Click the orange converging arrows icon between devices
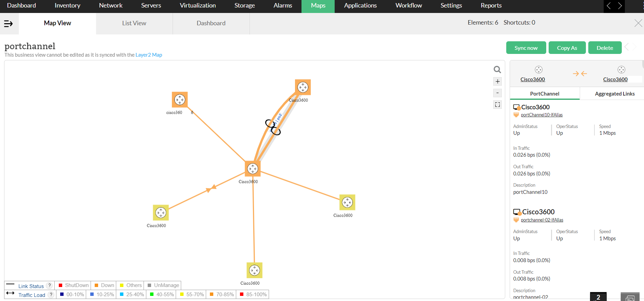This screenshot has width=644, height=301. [x=580, y=73]
